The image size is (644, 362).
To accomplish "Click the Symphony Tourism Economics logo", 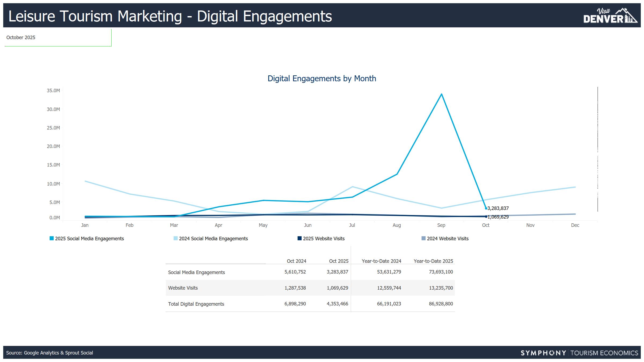I will point(579,353).
